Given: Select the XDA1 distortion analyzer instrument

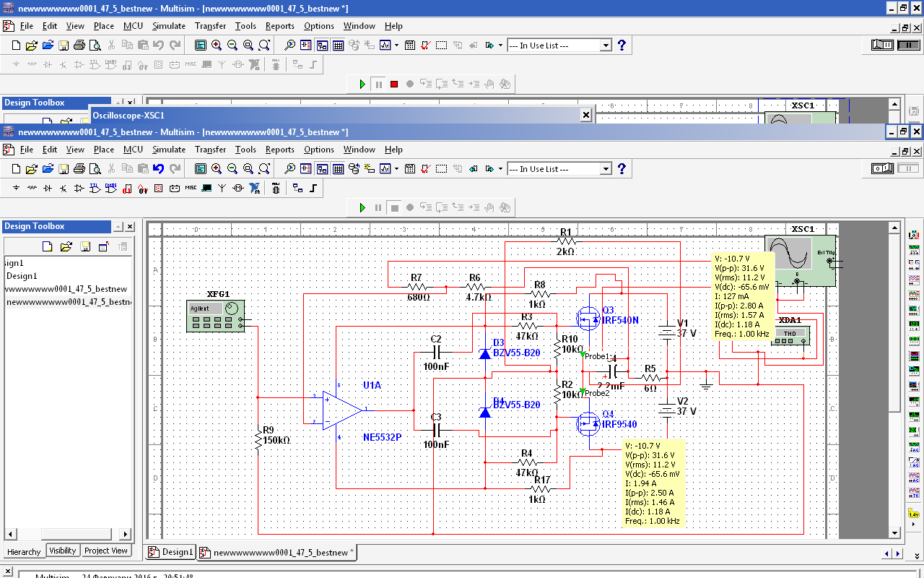Looking at the screenshot, I should 790,334.
